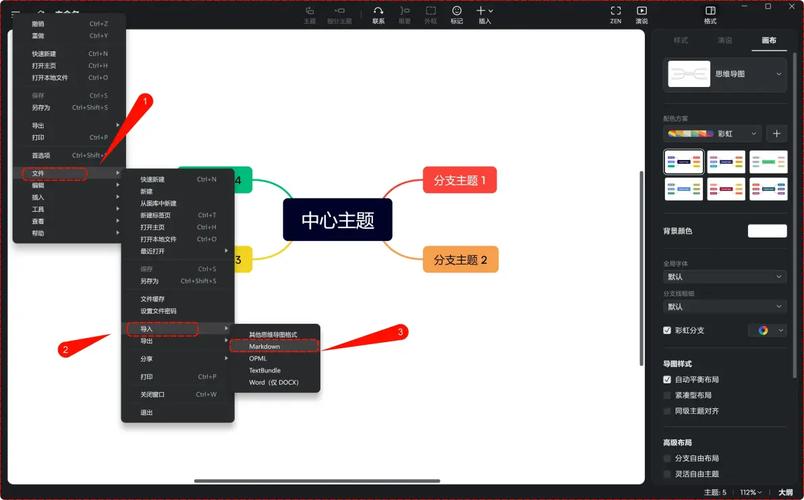Start Pitch (演说) presentation toolbar icon
The image size is (804, 500).
pyautogui.click(x=641, y=11)
